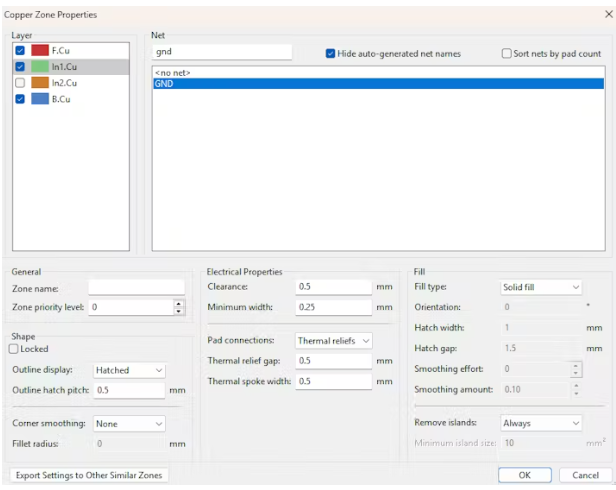Uncheck the F.Cu layer checkbox

pyautogui.click(x=20, y=50)
